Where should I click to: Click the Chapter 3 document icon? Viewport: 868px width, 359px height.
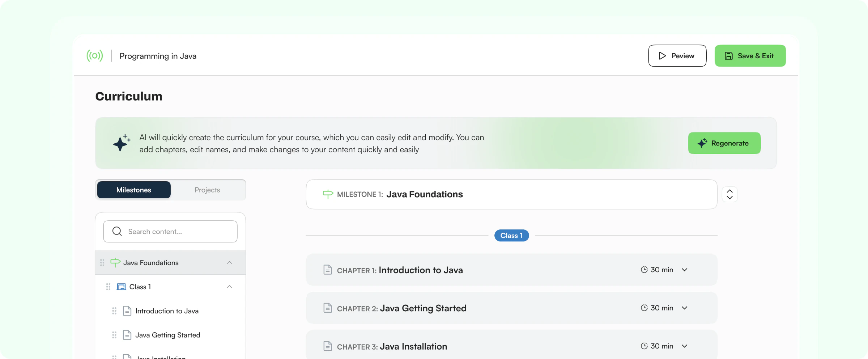click(328, 346)
